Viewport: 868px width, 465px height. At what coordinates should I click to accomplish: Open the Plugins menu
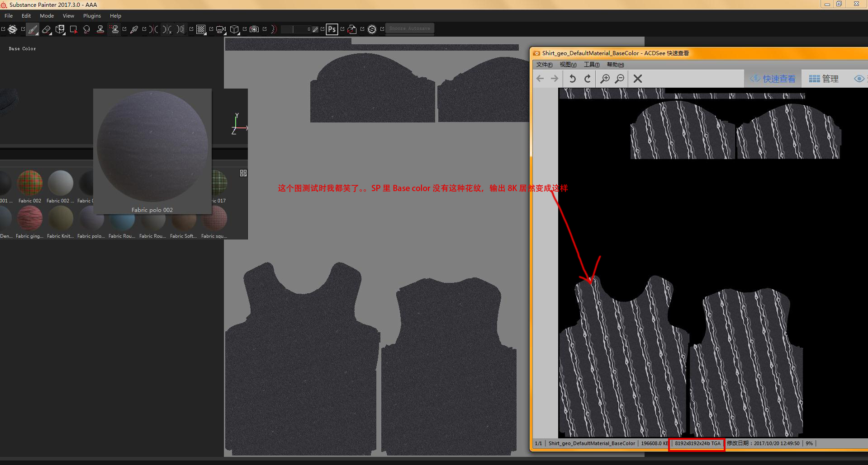coord(92,16)
